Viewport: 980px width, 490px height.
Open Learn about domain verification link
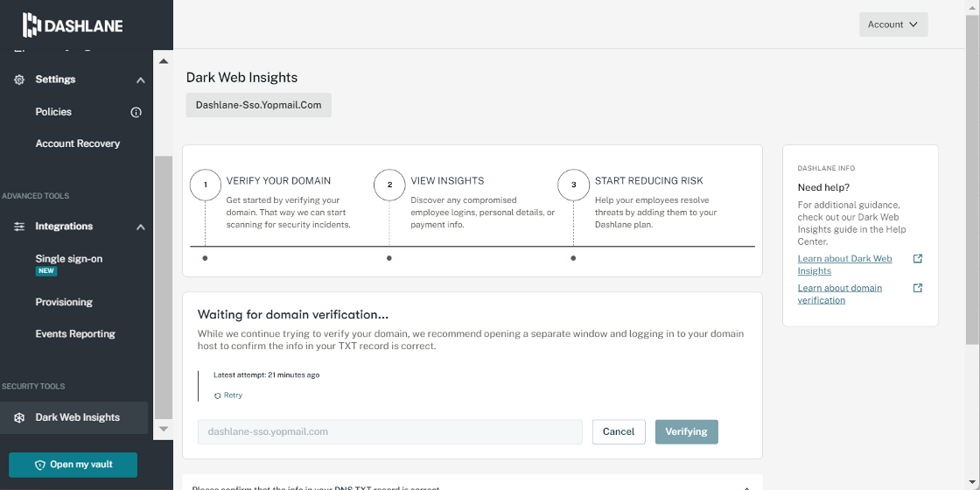pyautogui.click(x=839, y=294)
